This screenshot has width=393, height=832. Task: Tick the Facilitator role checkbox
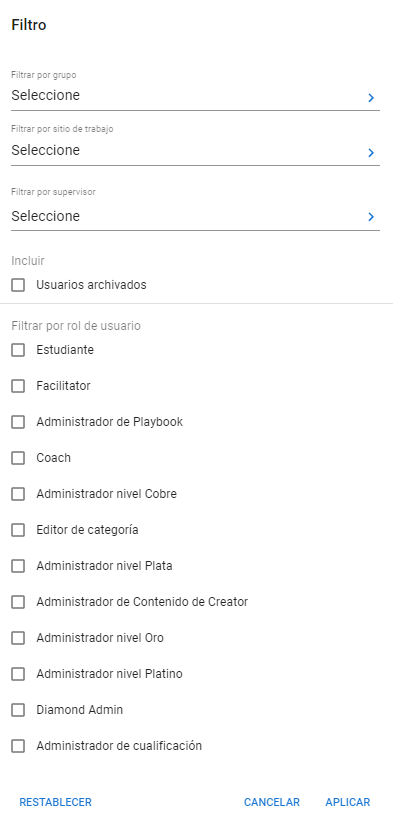[18, 386]
